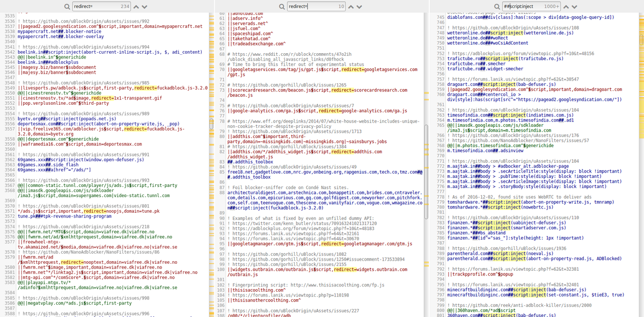The width and height of the screenshot is (644, 317).
Task: Click the '10' match count in middle pane
Action: [x=341, y=6]
